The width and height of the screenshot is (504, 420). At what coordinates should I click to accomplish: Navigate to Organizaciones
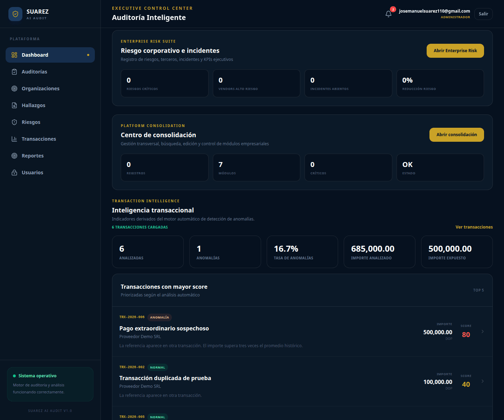(50, 89)
